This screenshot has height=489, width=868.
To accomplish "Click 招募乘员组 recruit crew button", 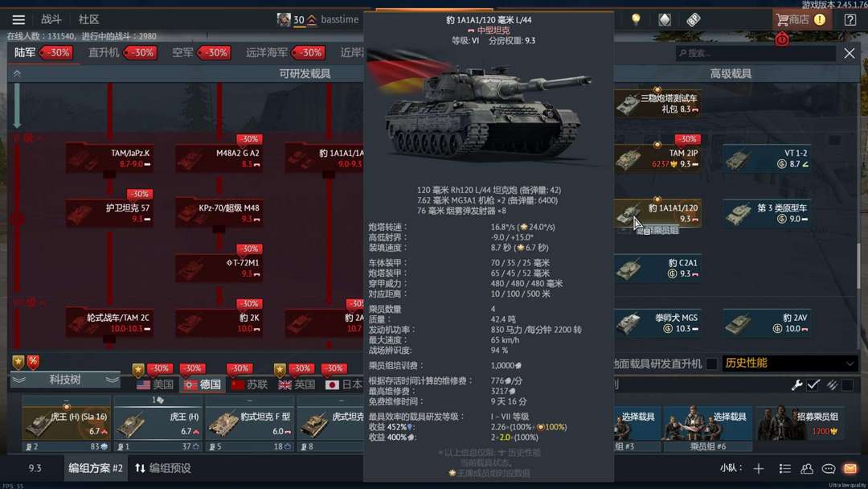I will tap(800, 423).
